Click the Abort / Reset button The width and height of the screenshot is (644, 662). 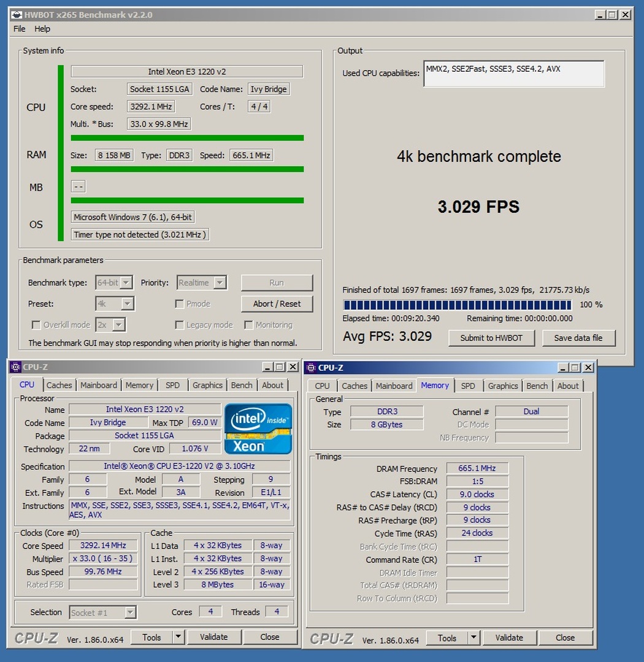point(277,304)
